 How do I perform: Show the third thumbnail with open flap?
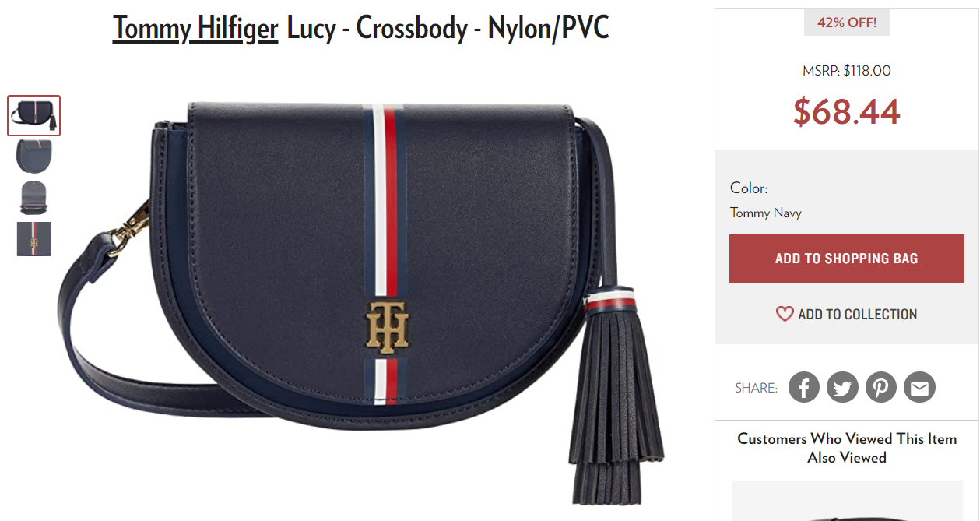(34, 198)
